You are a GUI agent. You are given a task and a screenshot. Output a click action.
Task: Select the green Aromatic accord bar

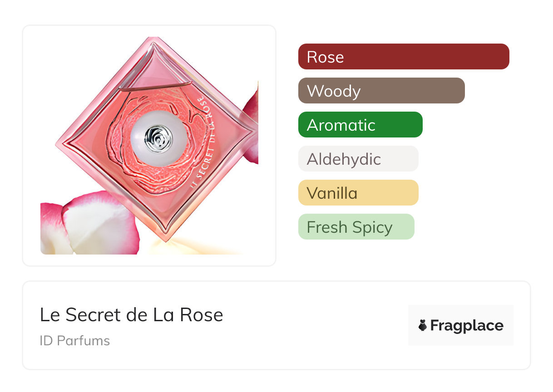click(360, 125)
